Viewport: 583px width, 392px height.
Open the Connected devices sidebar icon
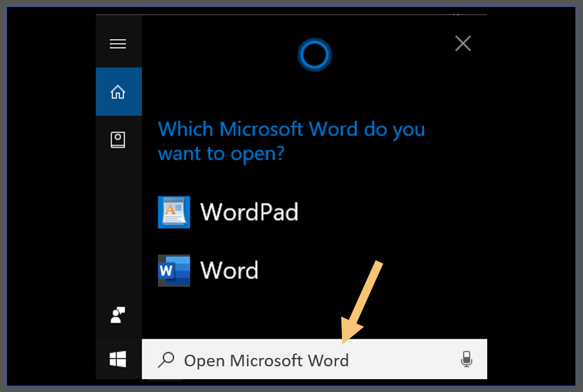(x=118, y=314)
